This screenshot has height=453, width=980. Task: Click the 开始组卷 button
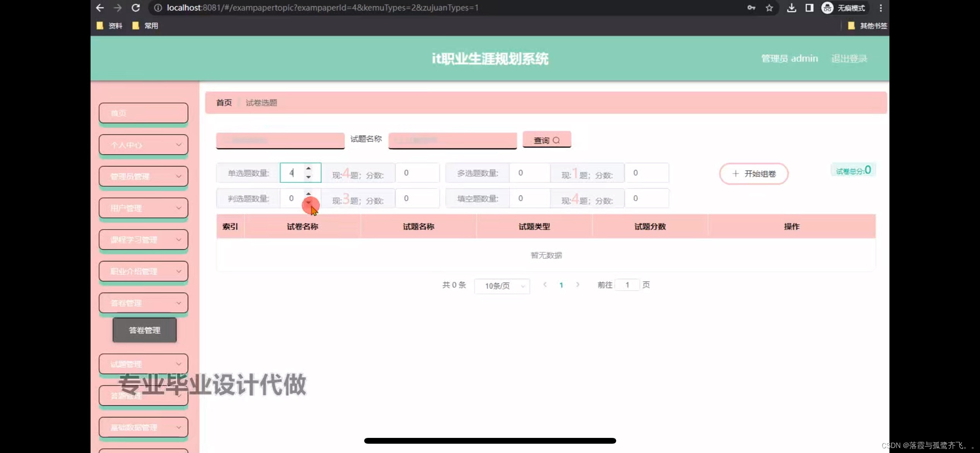(x=754, y=173)
